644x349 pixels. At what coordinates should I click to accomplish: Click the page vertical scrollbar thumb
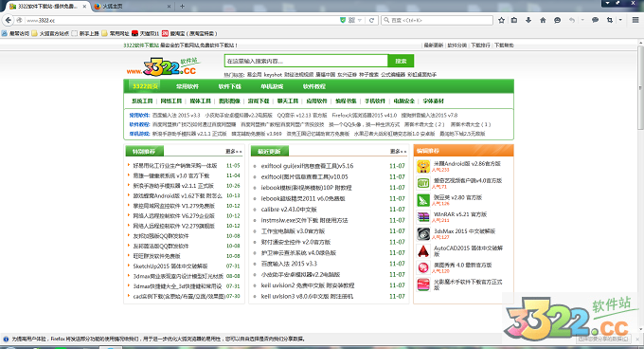[640, 89]
